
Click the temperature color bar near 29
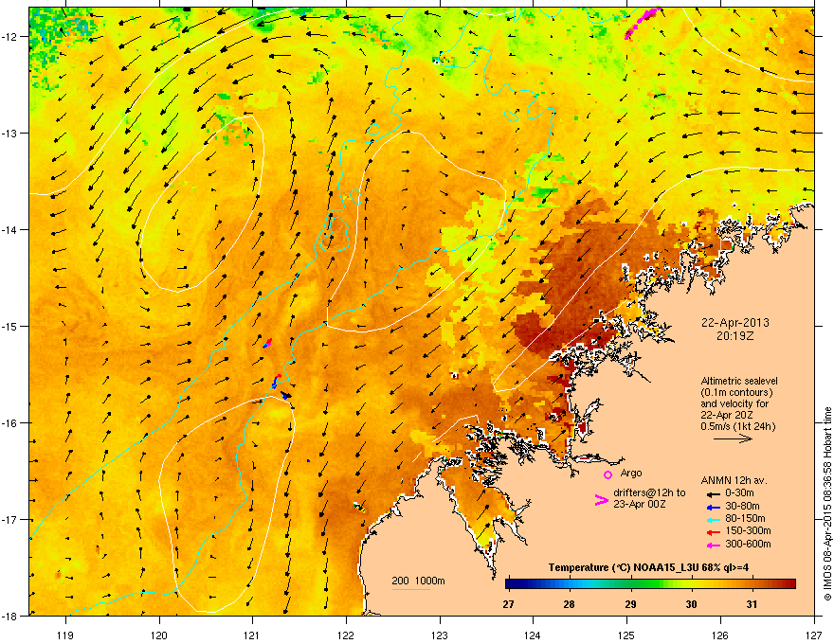(x=631, y=584)
